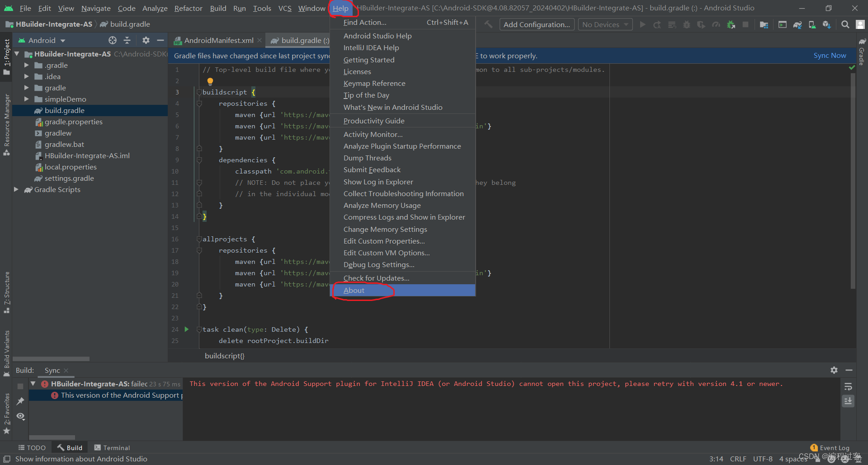
Task: Expand the .idea folder
Action: point(26,76)
